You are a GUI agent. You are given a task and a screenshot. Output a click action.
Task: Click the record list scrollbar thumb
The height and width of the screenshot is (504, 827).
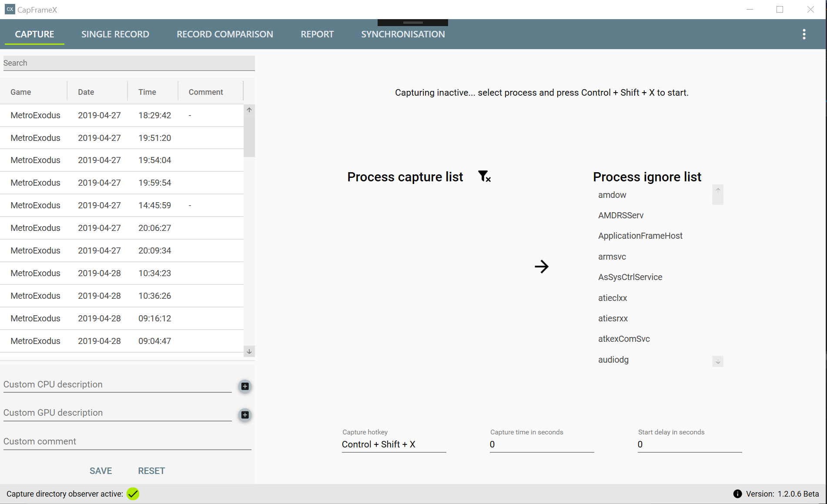[249, 136]
